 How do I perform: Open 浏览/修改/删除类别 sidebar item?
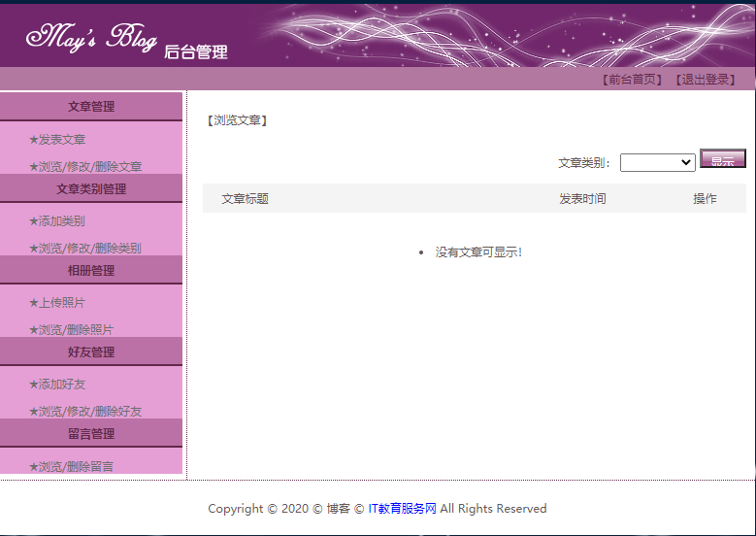coord(85,248)
